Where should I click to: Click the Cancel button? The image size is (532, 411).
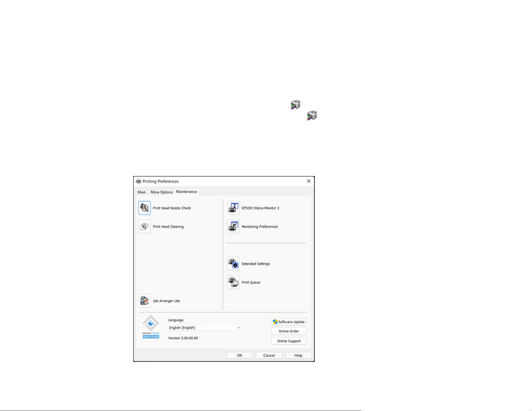point(269,355)
